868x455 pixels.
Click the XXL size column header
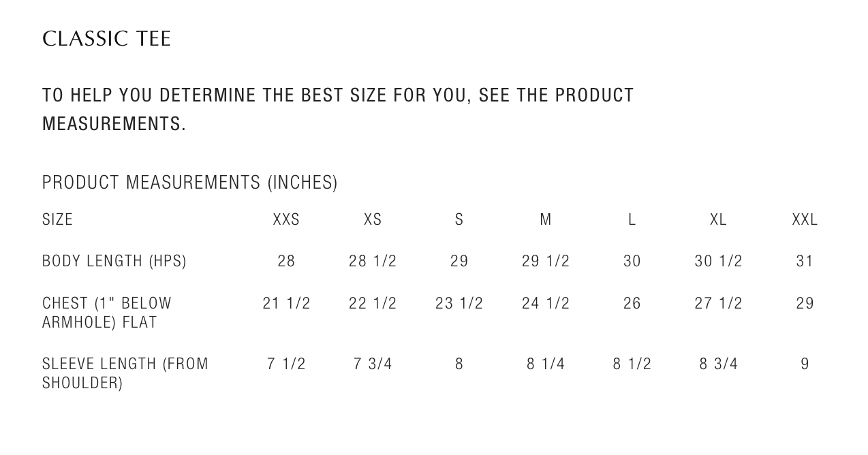click(x=805, y=219)
